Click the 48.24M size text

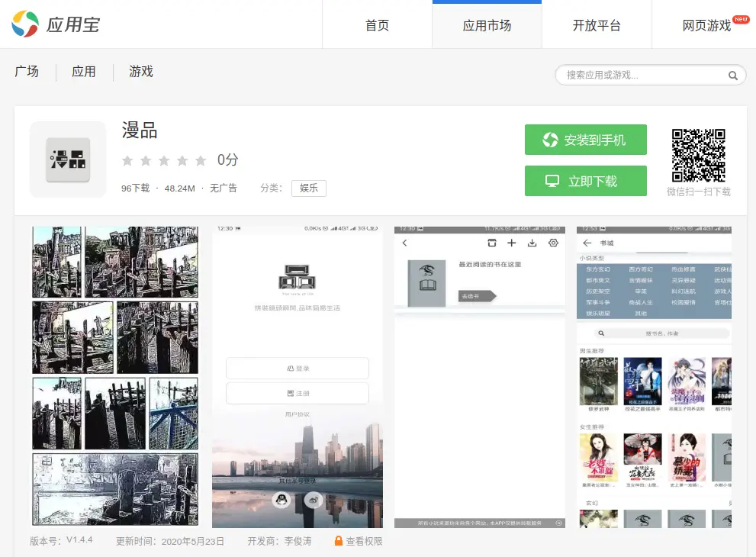[180, 188]
